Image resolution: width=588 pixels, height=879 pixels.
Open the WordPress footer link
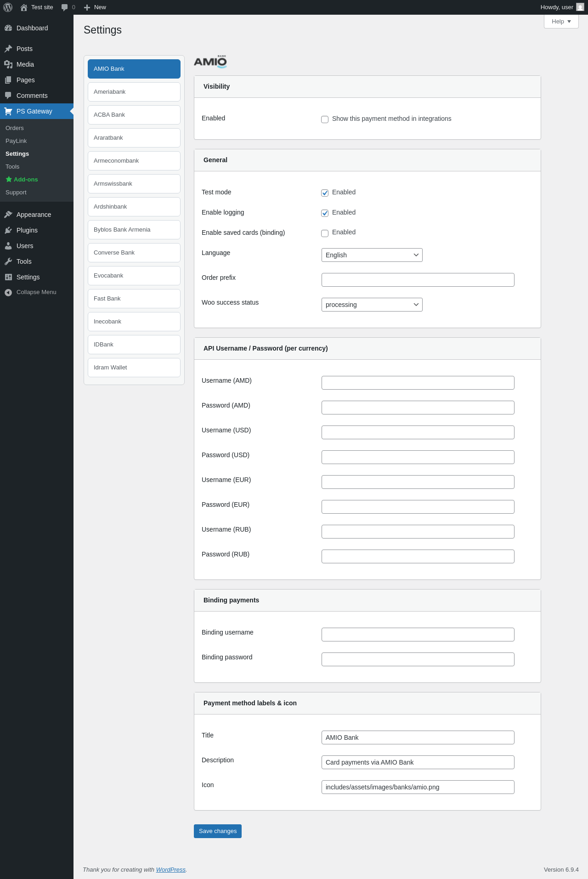(x=170, y=870)
